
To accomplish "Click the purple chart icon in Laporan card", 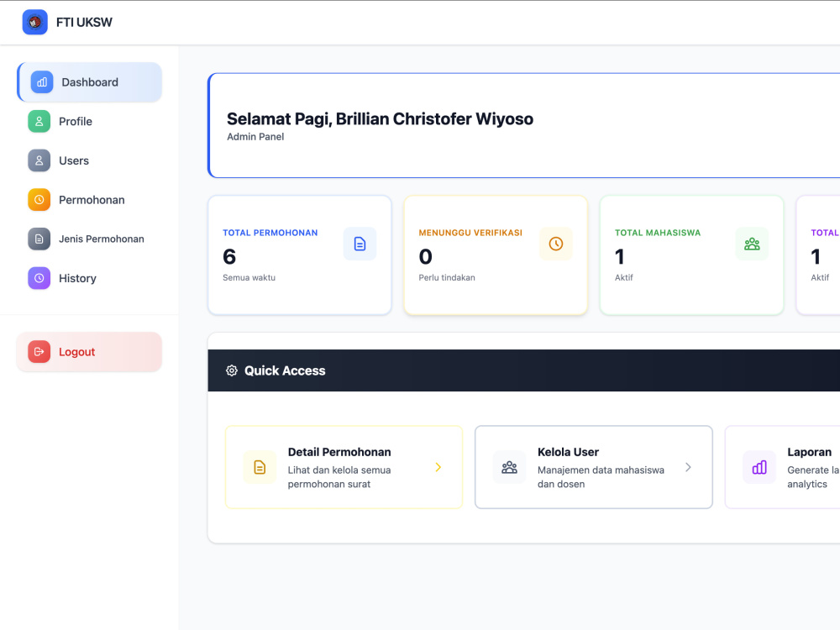I will click(x=759, y=467).
